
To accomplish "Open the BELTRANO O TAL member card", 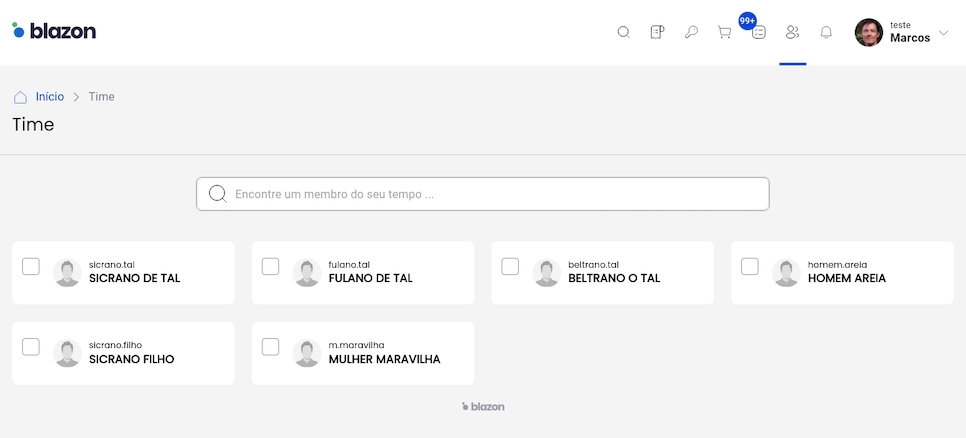I will coord(614,278).
